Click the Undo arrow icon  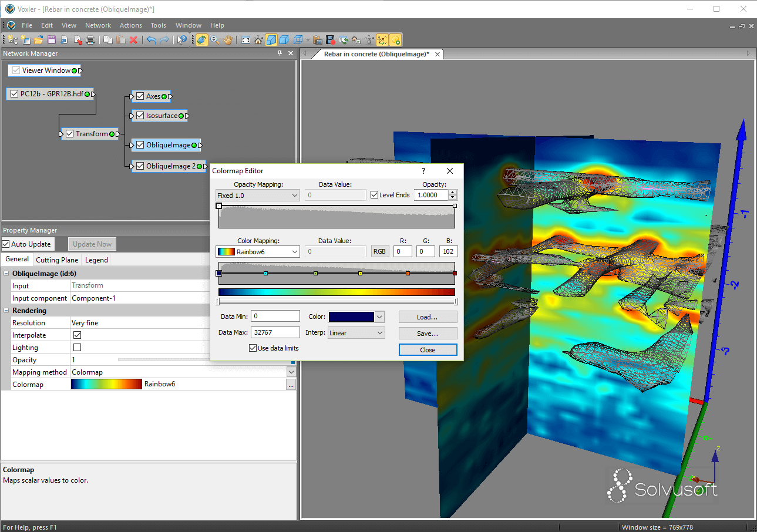point(151,40)
